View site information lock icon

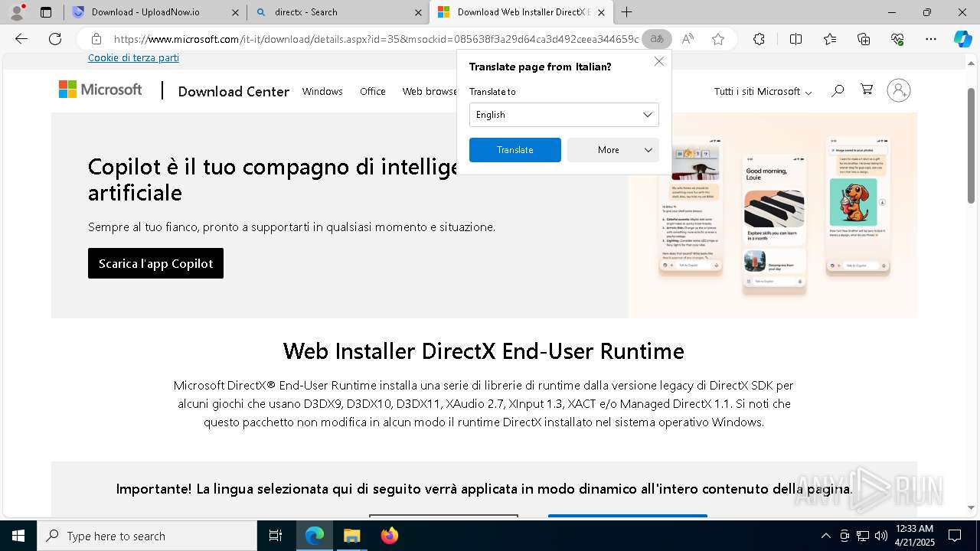tap(96, 39)
